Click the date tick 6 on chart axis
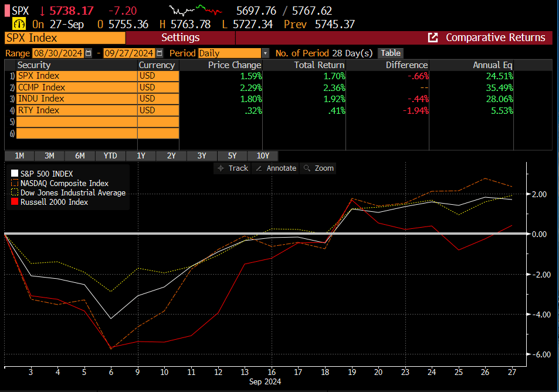Viewport: 559px width, 392px height. (111, 372)
